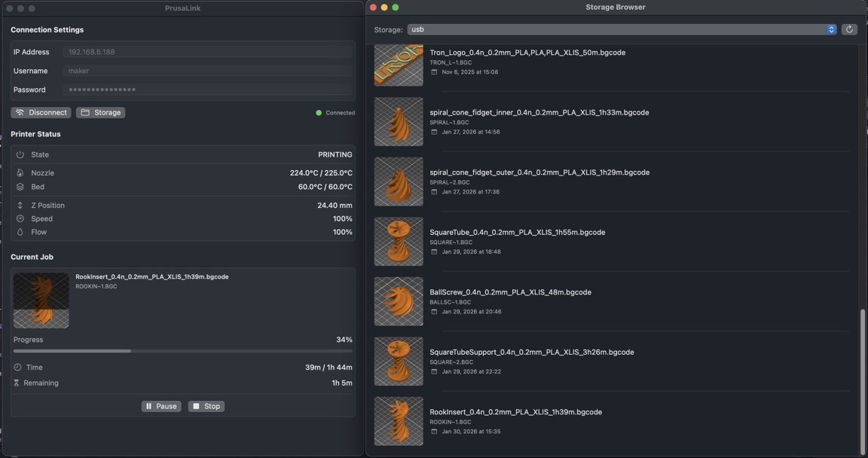Pause the current print job
Viewport: 868px width, 458px height.
161,406
